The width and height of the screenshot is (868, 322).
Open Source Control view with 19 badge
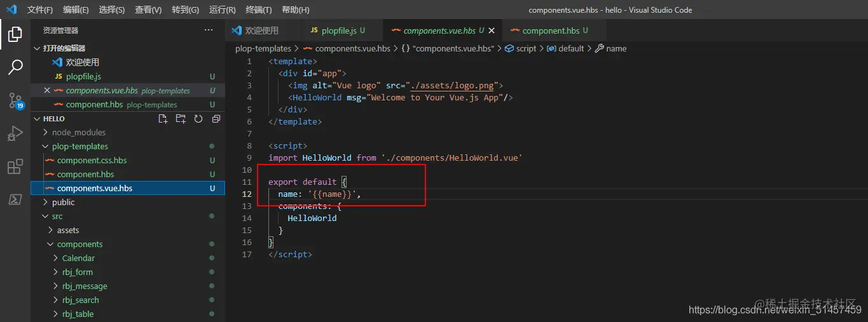coord(15,100)
